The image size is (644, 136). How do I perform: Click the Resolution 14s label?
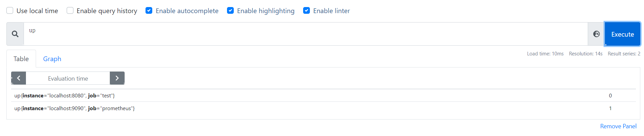pyautogui.click(x=585, y=54)
